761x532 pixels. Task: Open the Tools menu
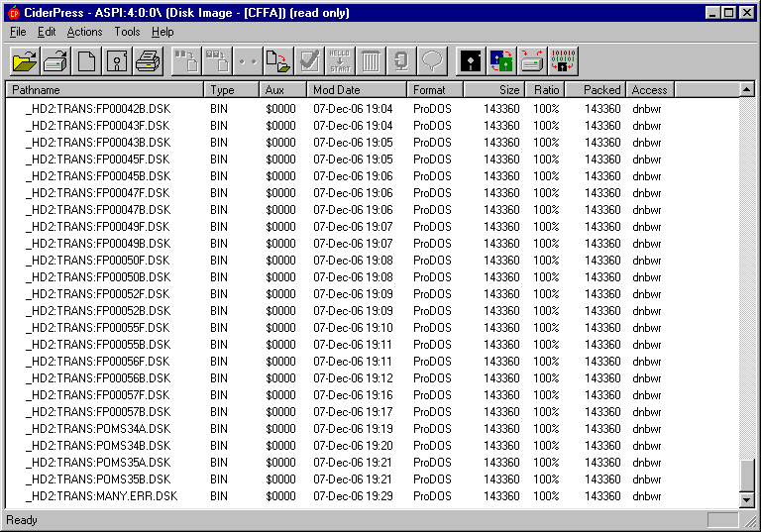coord(127,32)
